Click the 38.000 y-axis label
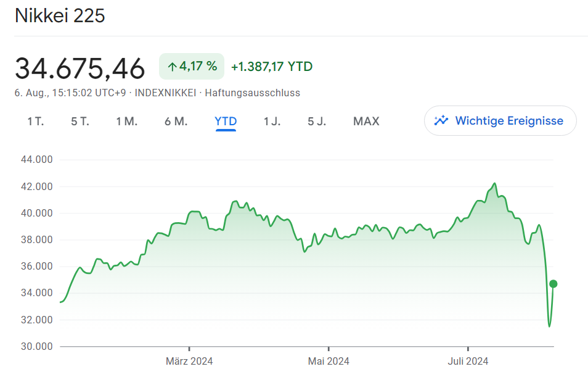Viewport: 588px width, 369px height. (37, 240)
